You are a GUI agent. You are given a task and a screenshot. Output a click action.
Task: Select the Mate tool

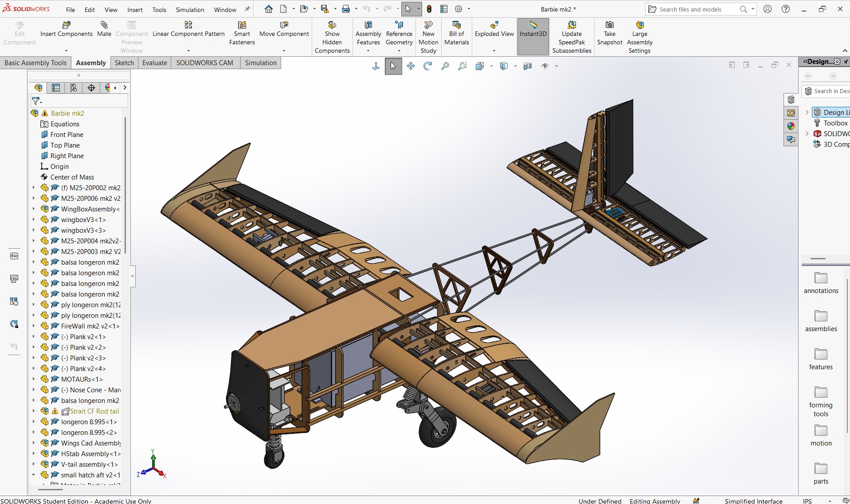[x=104, y=29]
